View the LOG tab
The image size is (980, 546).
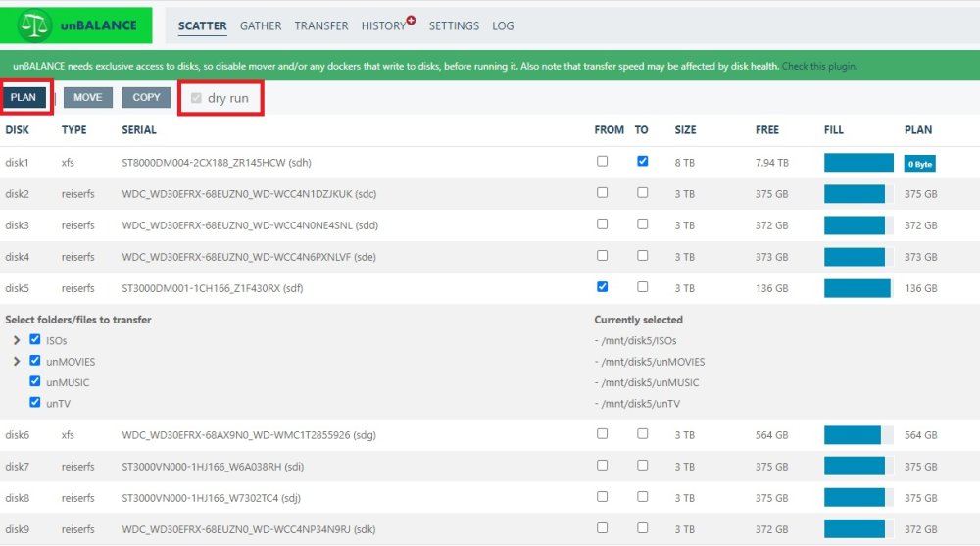503,25
